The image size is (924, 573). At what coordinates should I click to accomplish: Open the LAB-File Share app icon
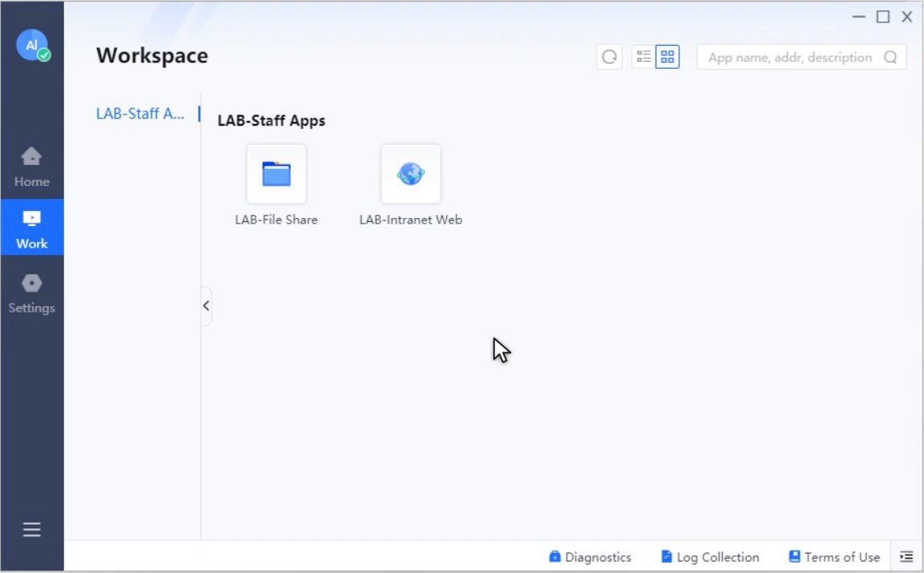point(277,174)
